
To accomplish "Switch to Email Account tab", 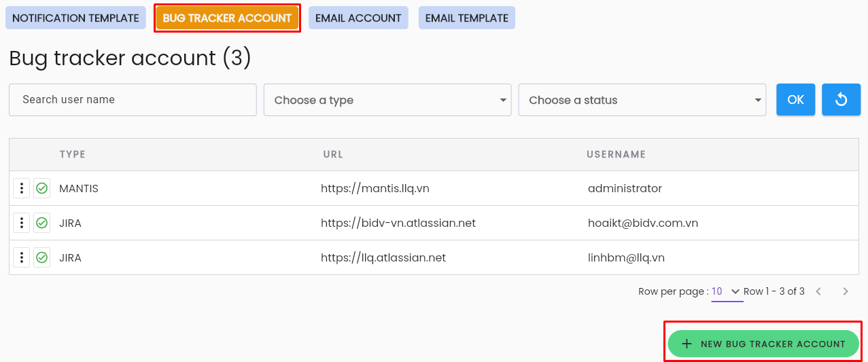I will pyautogui.click(x=358, y=18).
